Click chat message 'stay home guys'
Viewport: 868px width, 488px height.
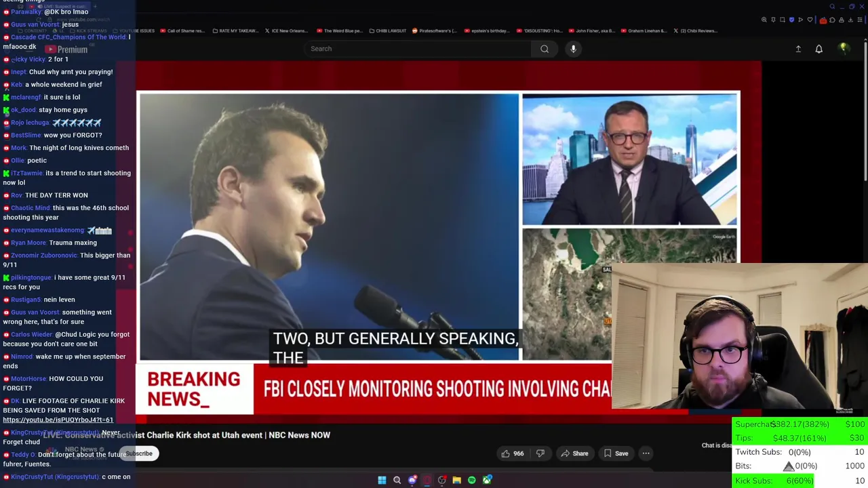(63, 110)
